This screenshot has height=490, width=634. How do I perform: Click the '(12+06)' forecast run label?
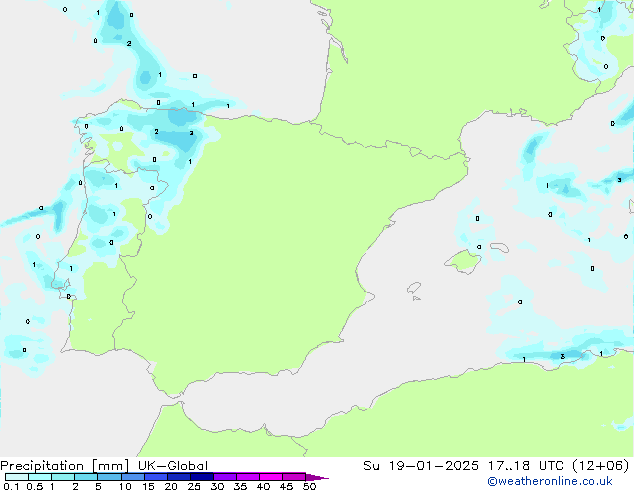tap(601, 466)
